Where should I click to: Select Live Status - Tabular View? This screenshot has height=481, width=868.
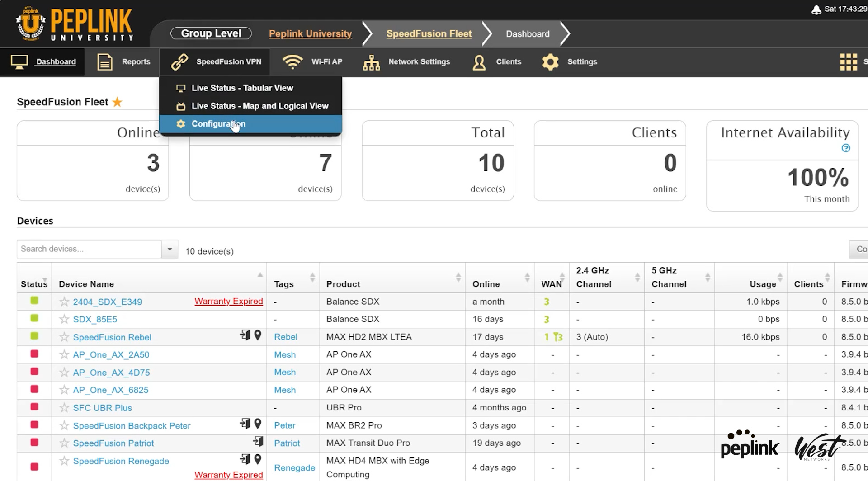tap(242, 88)
